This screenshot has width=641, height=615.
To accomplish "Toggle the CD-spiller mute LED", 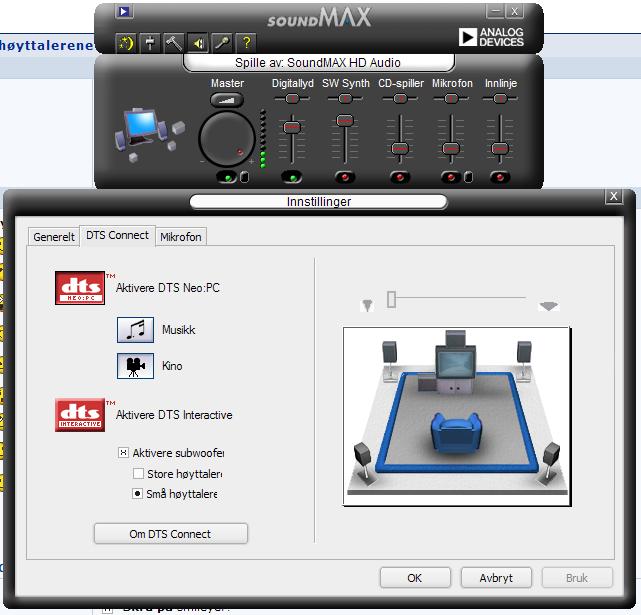I will 400,177.
